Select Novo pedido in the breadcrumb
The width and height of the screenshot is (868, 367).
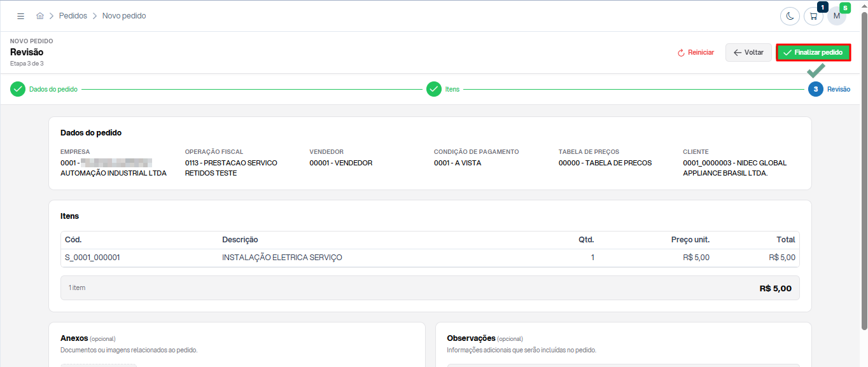point(124,16)
